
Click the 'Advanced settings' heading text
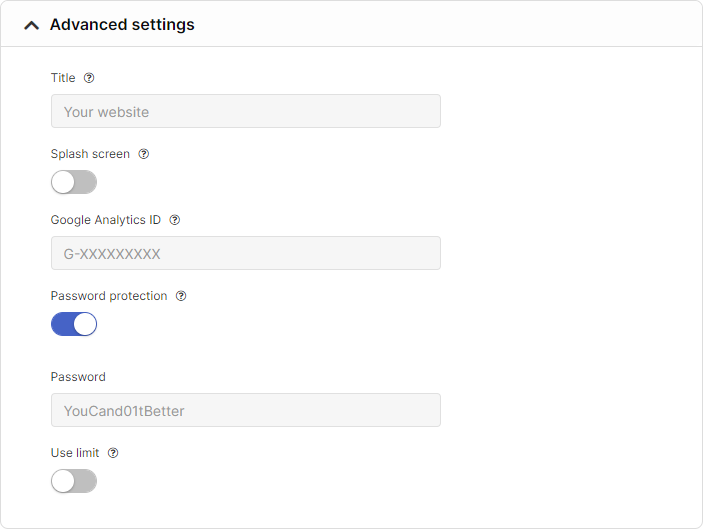point(122,25)
